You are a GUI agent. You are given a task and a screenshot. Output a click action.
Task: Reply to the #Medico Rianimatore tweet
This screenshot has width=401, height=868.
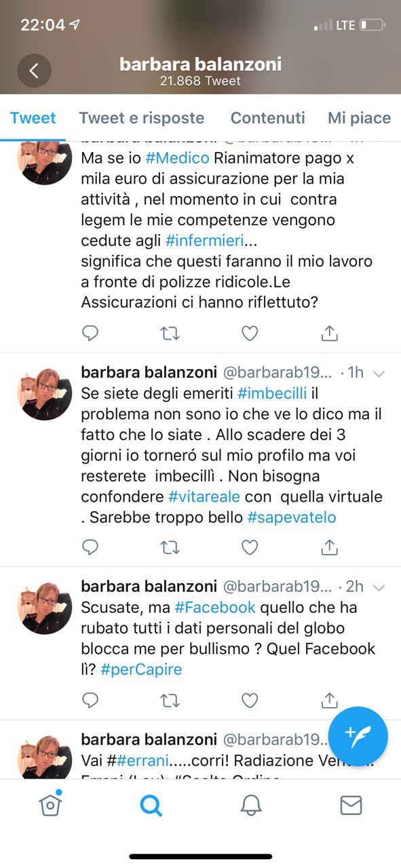[90, 333]
